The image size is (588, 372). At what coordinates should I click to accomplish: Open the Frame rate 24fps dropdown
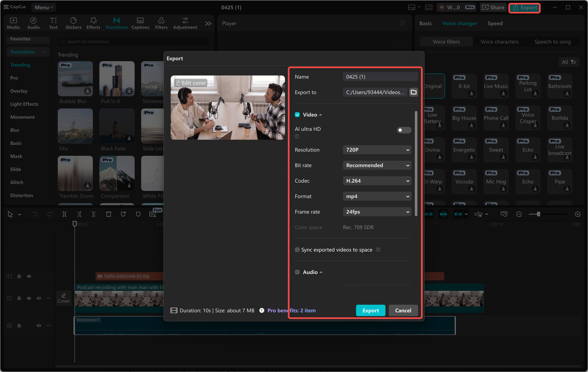pos(377,212)
